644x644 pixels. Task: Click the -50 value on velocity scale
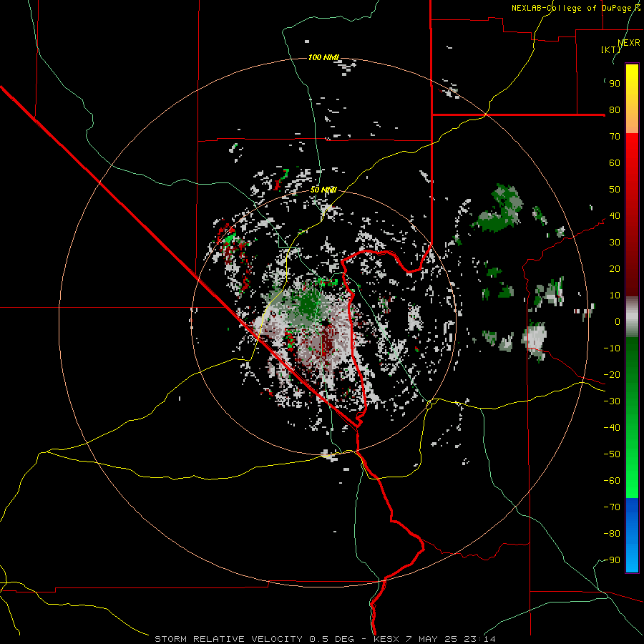click(x=612, y=454)
